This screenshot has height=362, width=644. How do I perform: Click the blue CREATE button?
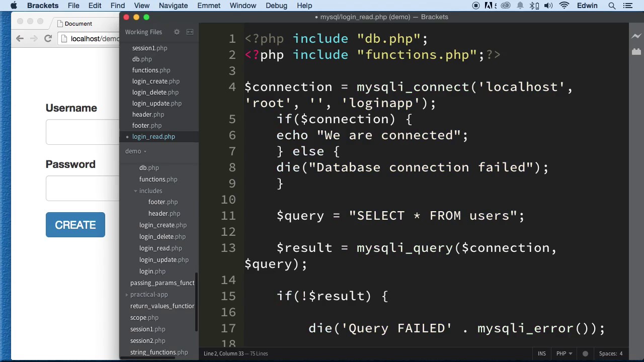pos(75,225)
